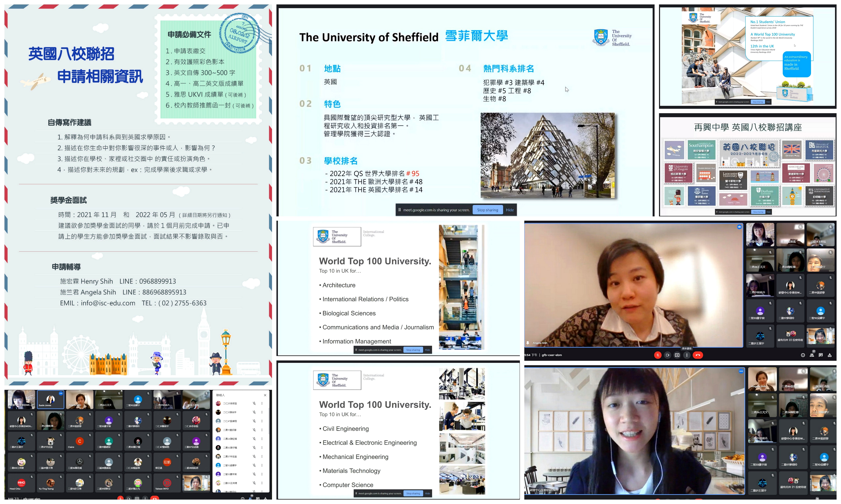Image resolution: width=841 pixels, height=504 pixels.
Task: Open three-dot menu beside 二仁25李家睦 in contacts
Action: [x=262, y=403]
